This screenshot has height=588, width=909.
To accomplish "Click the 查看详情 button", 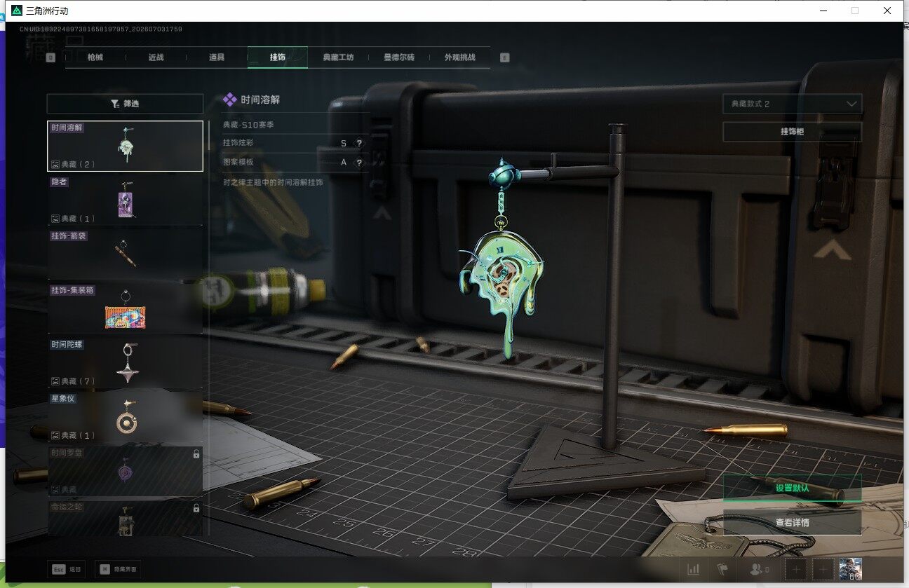I will tap(792, 522).
